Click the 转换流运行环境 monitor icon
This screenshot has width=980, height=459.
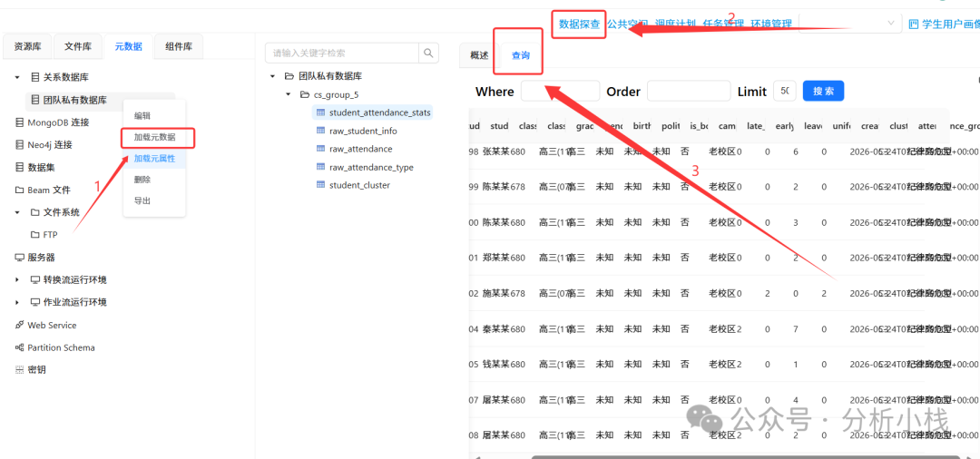click(35, 279)
